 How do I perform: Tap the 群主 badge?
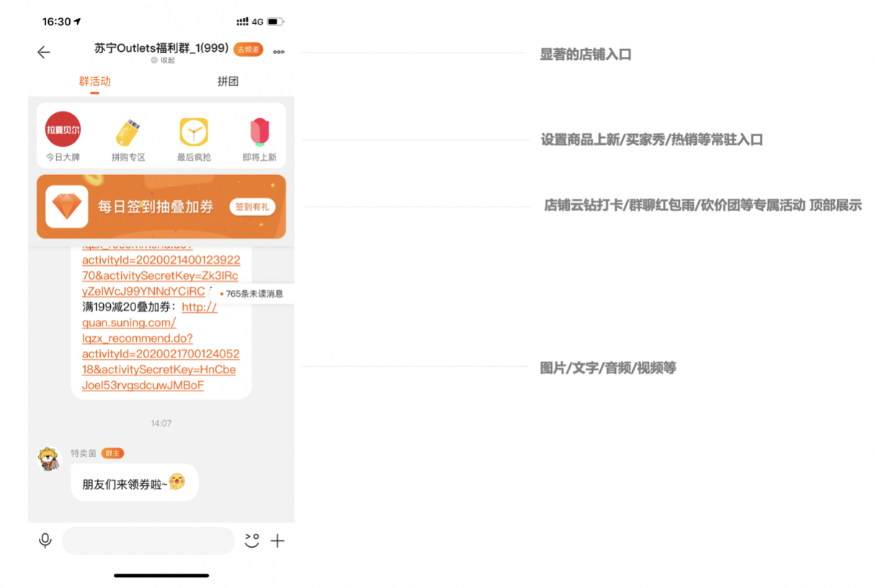coord(112,453)
